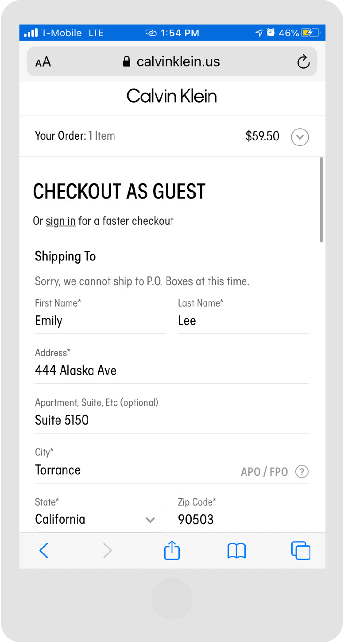Click the Calvin Klein logo

pyautogui.click(x=172, y=96)
